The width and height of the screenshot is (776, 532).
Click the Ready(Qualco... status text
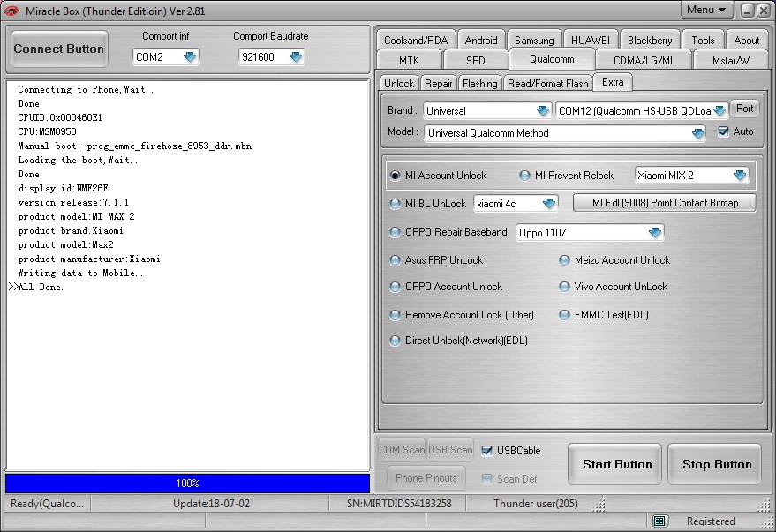[47, 503]
